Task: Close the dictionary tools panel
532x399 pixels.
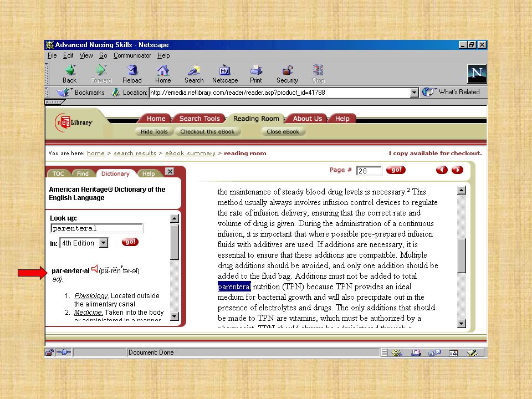Action: [170, 171]
